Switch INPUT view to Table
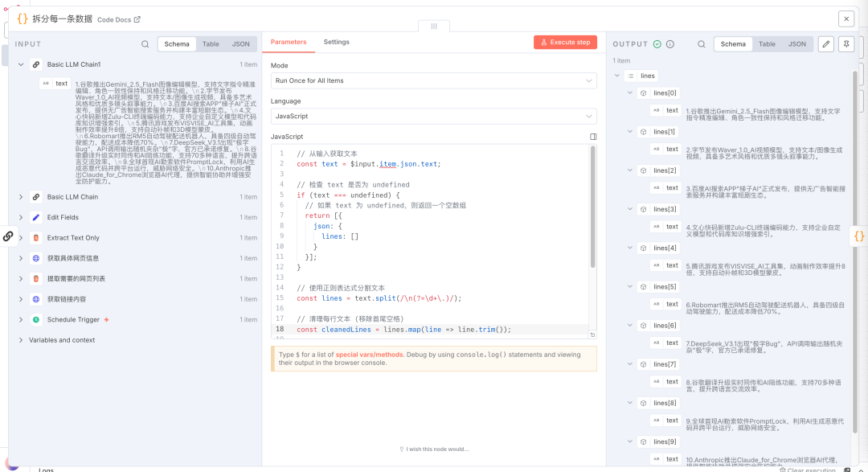The height and width of the screenshot is (472, 868). point(211,43)
